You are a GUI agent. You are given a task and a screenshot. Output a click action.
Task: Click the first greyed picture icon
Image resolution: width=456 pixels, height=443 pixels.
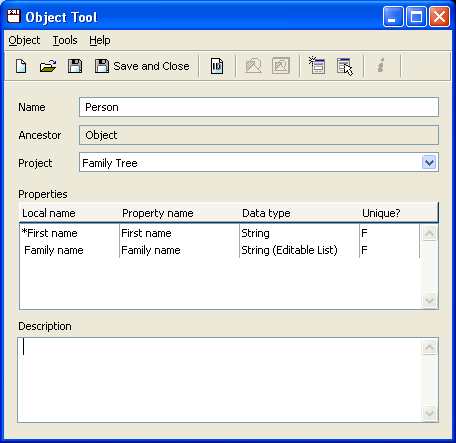pyautogui.click(x=253, y=66)
